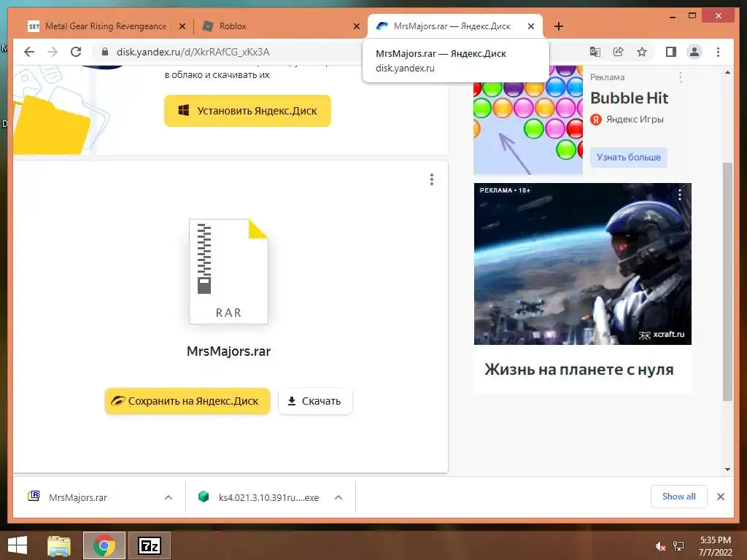
Task: Expand ks4.021 exe download options chevron
Action: [338, 497]
